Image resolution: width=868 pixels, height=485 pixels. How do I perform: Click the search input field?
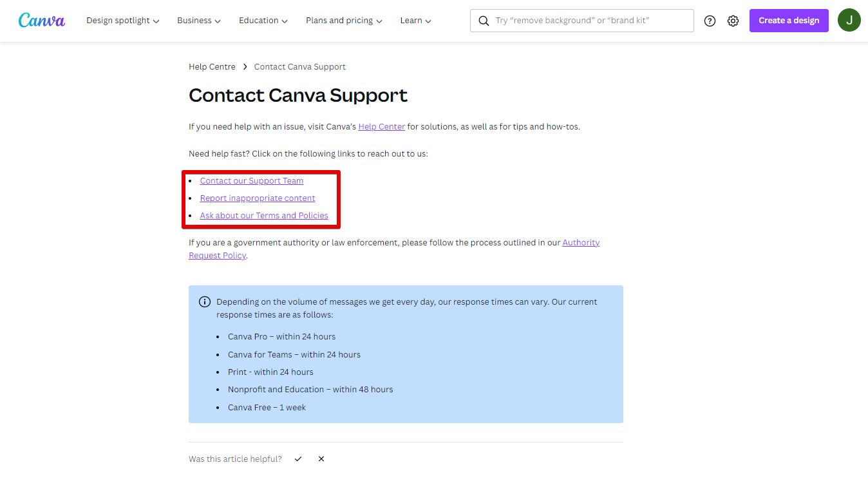(x=589, y=21)
